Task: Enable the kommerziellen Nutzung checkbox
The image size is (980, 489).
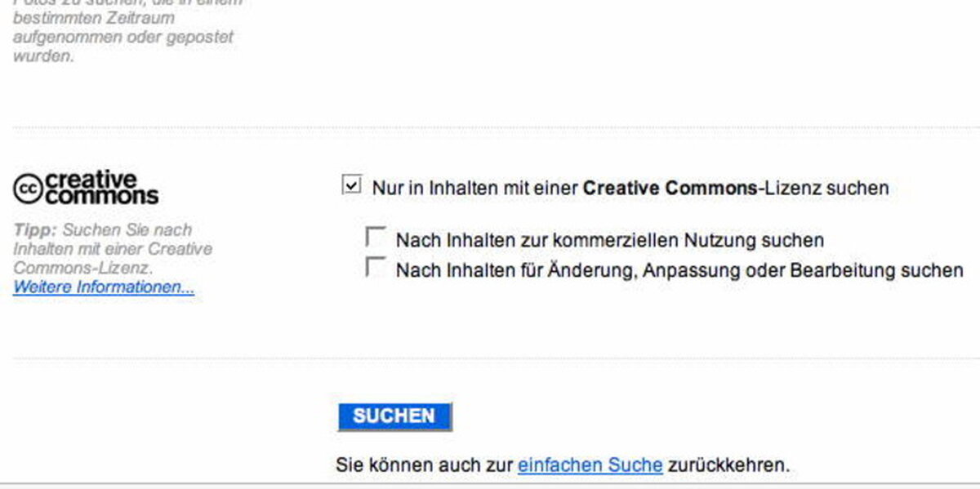Action: (x=376, y=238)
